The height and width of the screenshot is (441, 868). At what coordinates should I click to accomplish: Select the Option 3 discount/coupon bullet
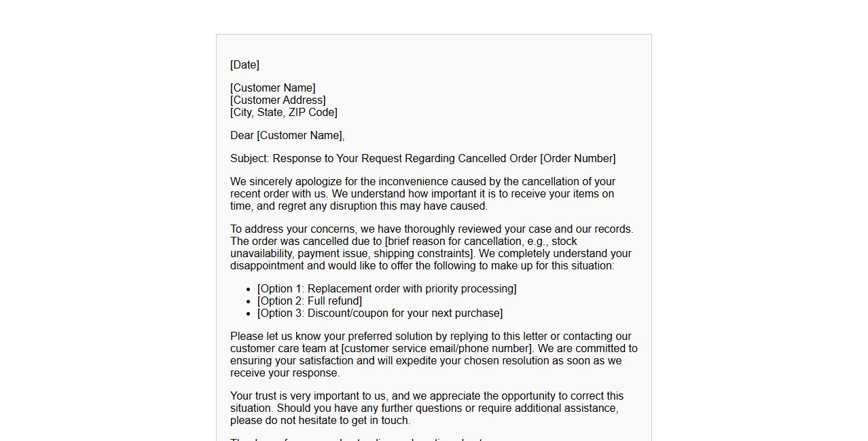[380, 313]
